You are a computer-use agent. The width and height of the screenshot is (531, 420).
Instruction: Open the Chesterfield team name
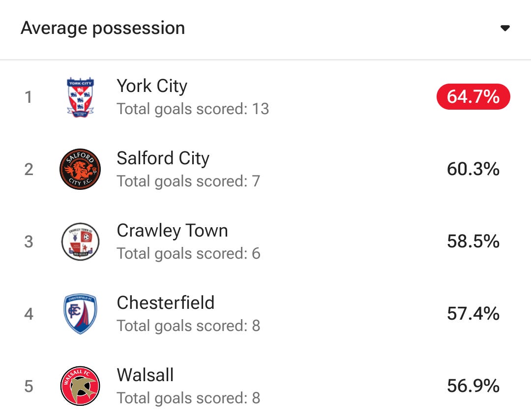(166, 302)
